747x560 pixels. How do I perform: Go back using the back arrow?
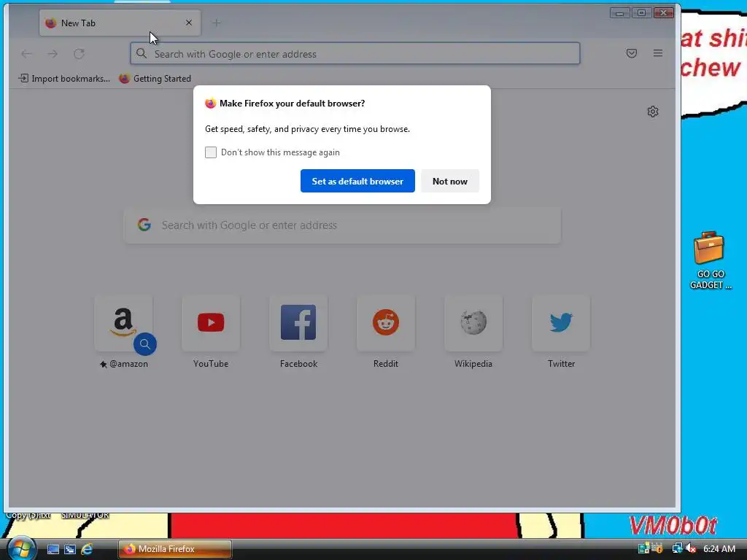[x=27, y=54]
